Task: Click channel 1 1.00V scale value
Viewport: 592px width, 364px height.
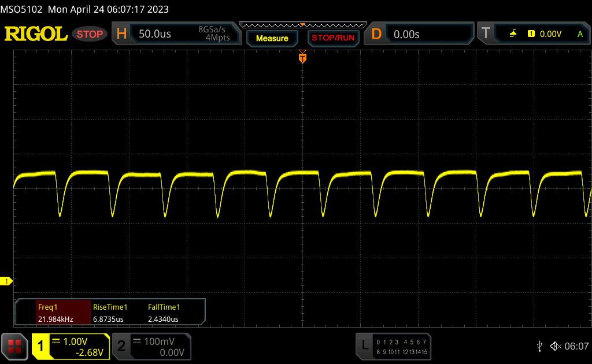Action: pyautogui.click(x=75, y=341)
